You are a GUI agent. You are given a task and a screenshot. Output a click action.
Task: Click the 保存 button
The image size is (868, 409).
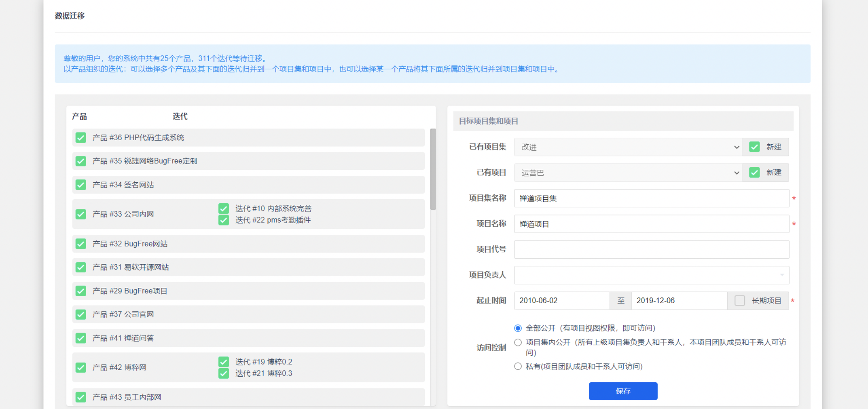623,391
